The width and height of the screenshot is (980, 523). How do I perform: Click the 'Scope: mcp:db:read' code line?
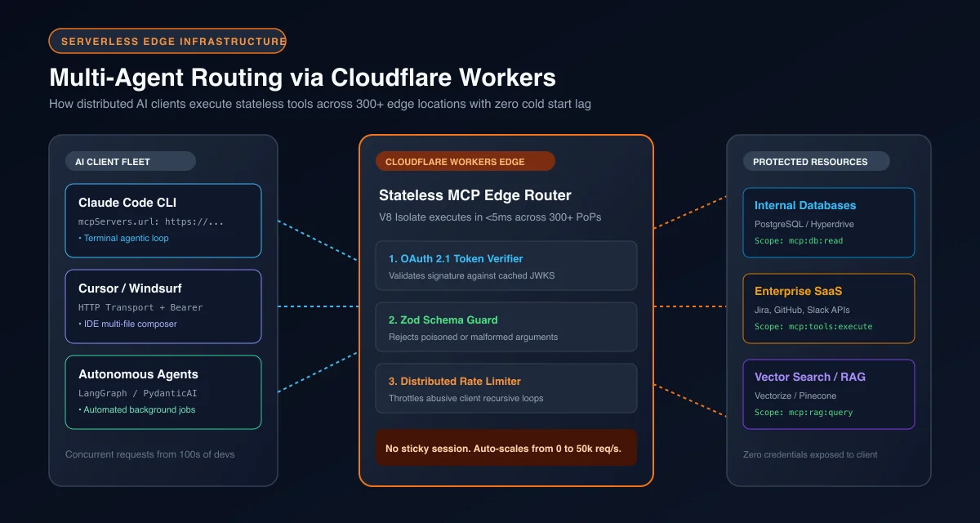pos(799,240)
